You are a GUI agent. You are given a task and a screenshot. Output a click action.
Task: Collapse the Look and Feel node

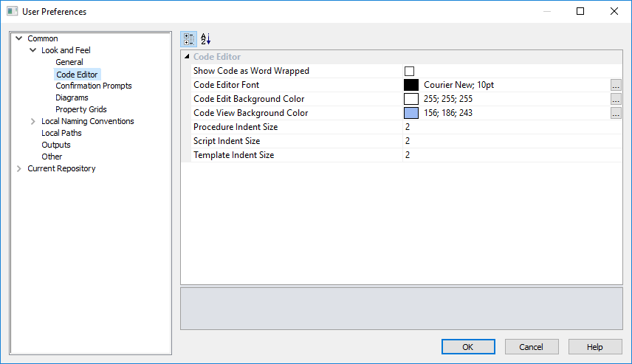tap(33, 50)
